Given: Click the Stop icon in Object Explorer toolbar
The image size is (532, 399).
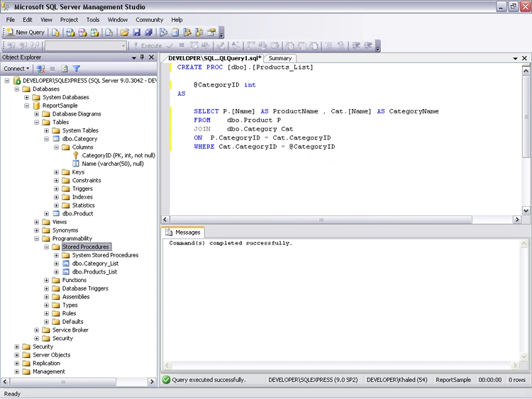Looking at the screenshot, I should coord(52,69).
